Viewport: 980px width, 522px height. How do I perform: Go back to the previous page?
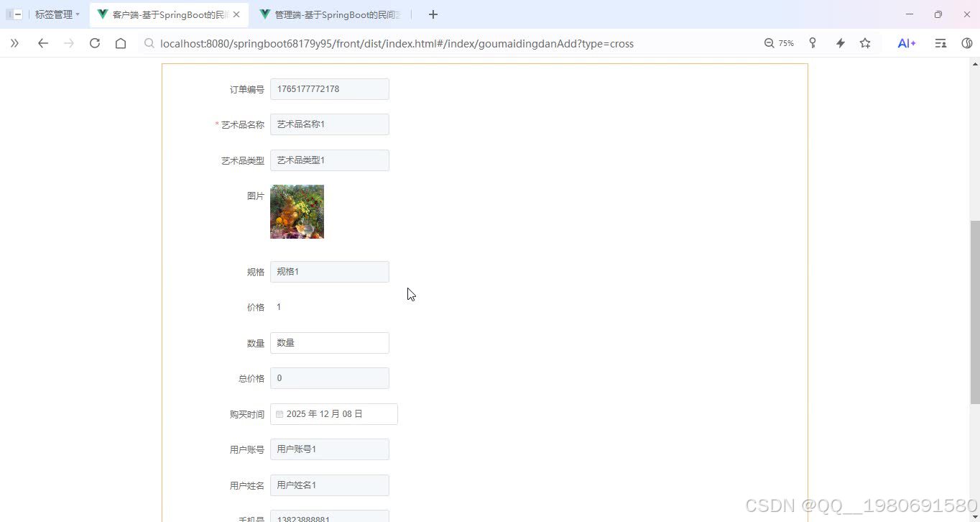(43, 43)
